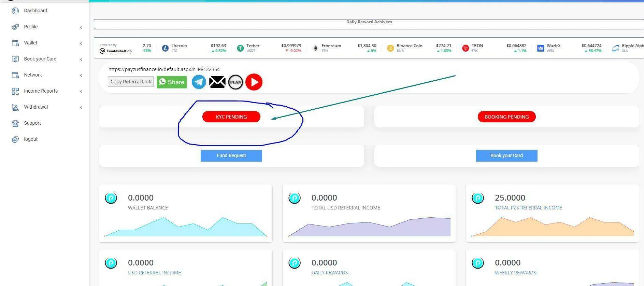The width and height of the screenshot is (644, 286).
Task: Play the red video icon
Action: (x=254, y=82)
